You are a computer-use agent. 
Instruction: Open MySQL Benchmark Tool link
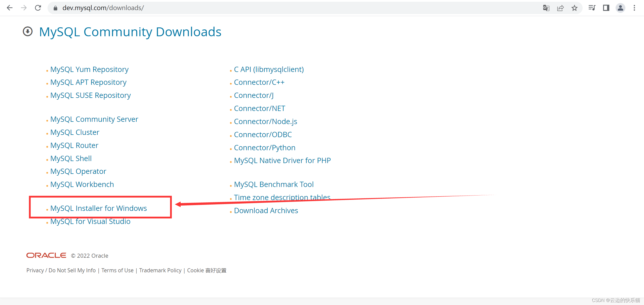(x=274, y=184)
